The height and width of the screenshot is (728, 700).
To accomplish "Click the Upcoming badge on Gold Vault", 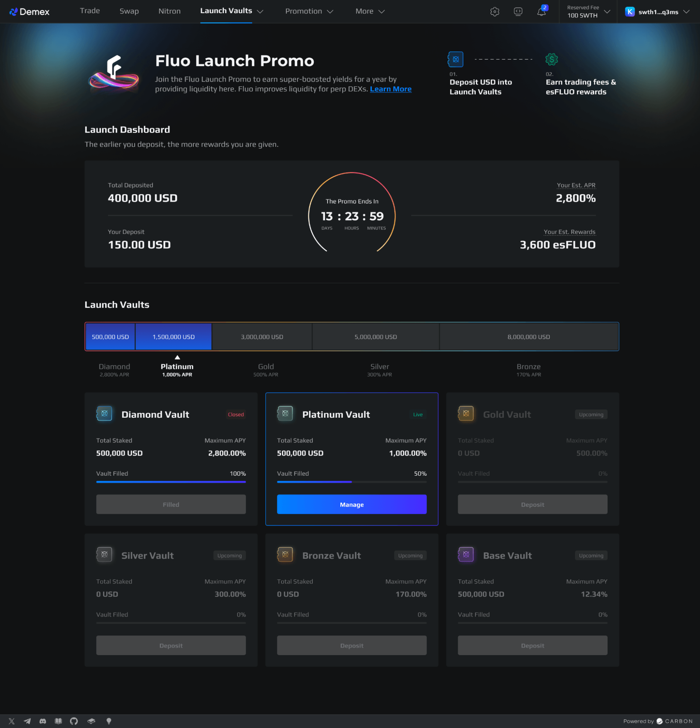I will 591,414.
